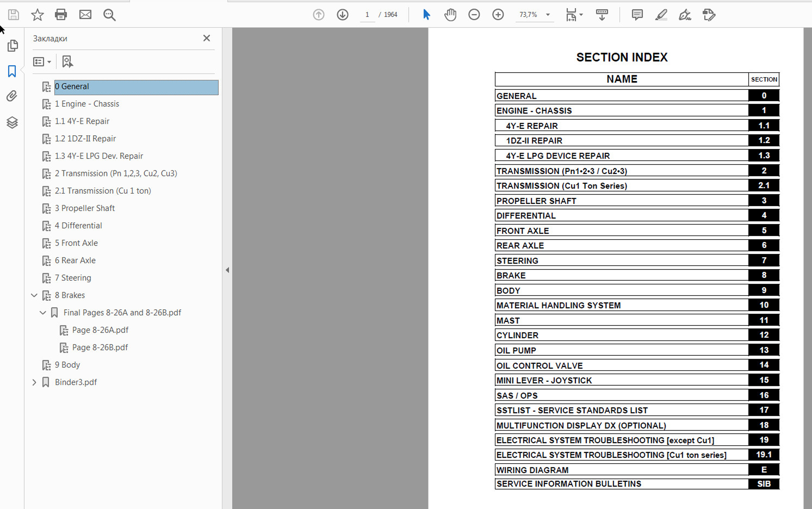
Task: Activate the highlight text tool
Action: click(x=661, y=15)
